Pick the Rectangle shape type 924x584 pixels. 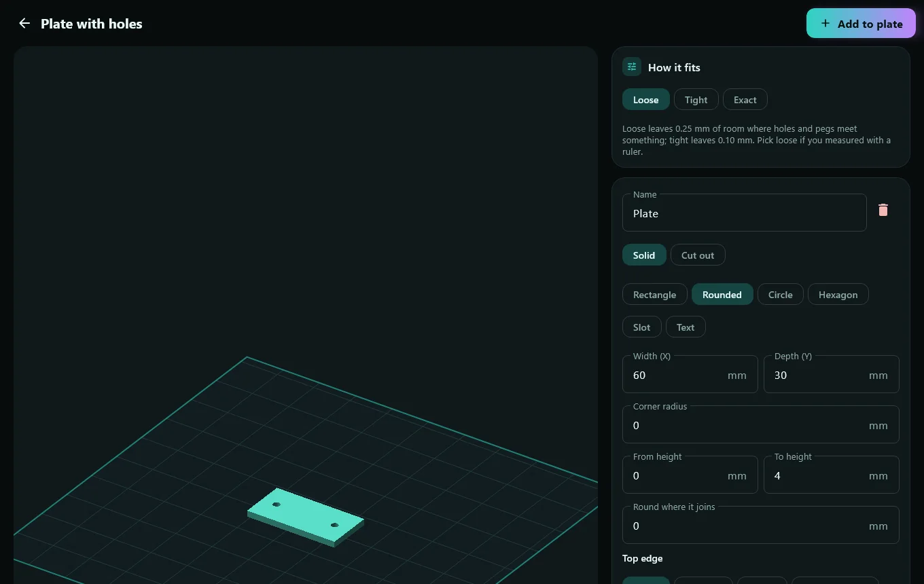pos(654,294)
